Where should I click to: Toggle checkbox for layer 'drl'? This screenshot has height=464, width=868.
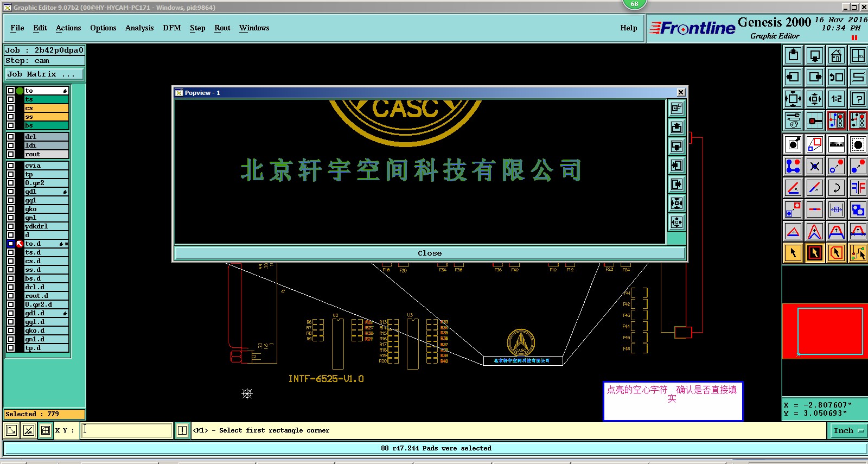pos(11,137)
